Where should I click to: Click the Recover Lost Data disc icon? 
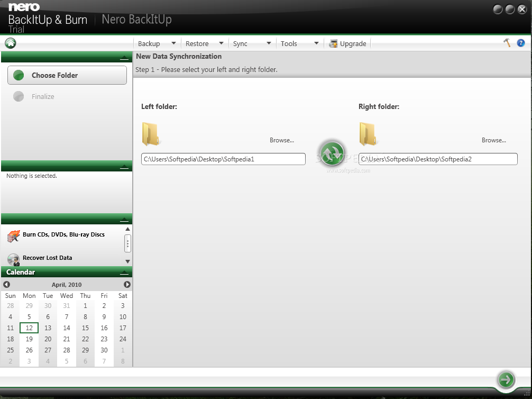tap(14, 259)
